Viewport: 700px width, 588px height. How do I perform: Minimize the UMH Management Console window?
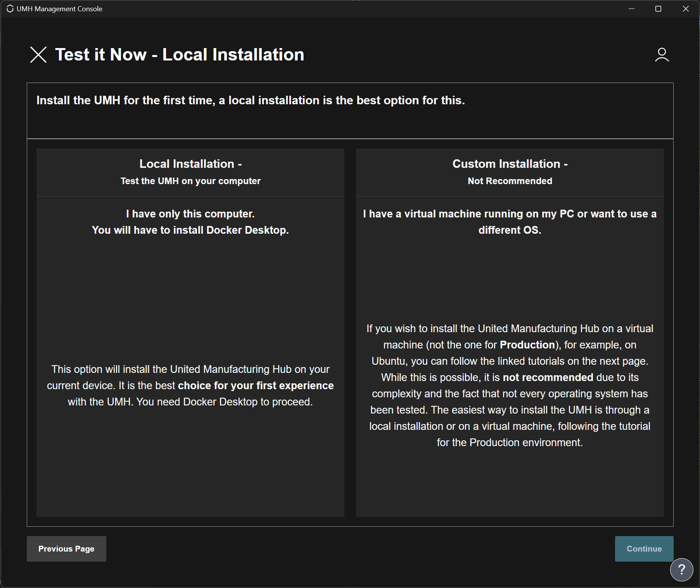(x=631, y=9)
